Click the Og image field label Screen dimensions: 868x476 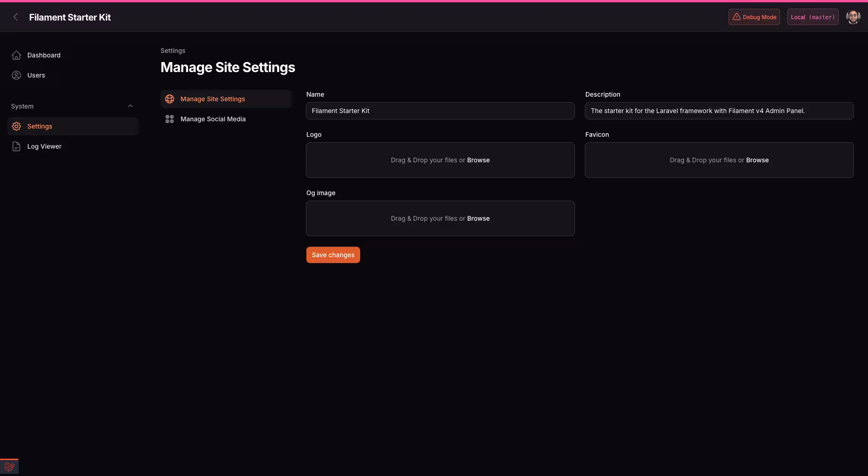pyautogui.click(x=321, y=193)
